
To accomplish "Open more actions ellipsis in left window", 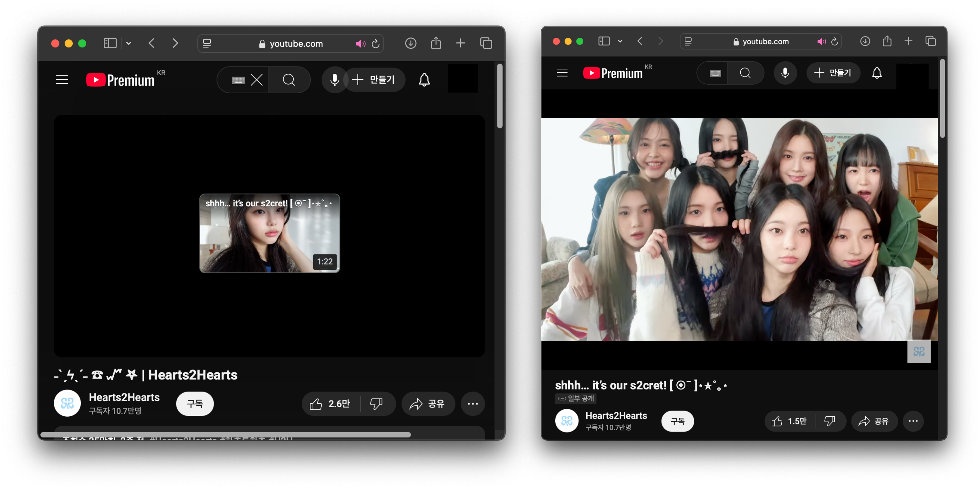I will pos(473,404).
